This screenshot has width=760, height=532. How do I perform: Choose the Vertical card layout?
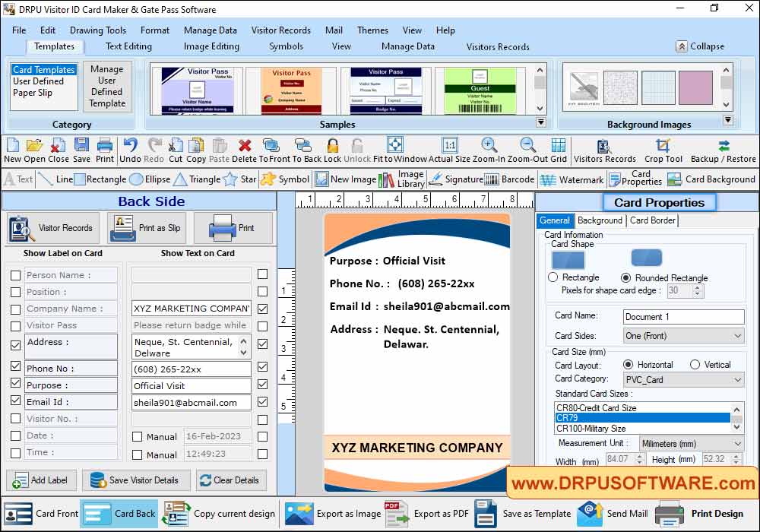695,364
